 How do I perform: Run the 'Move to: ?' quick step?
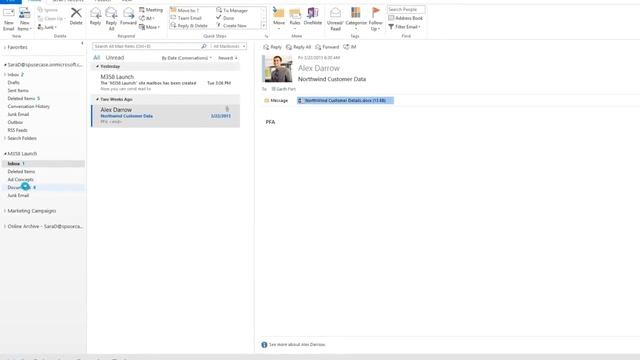pyautogui.click(x=184, y=10)
